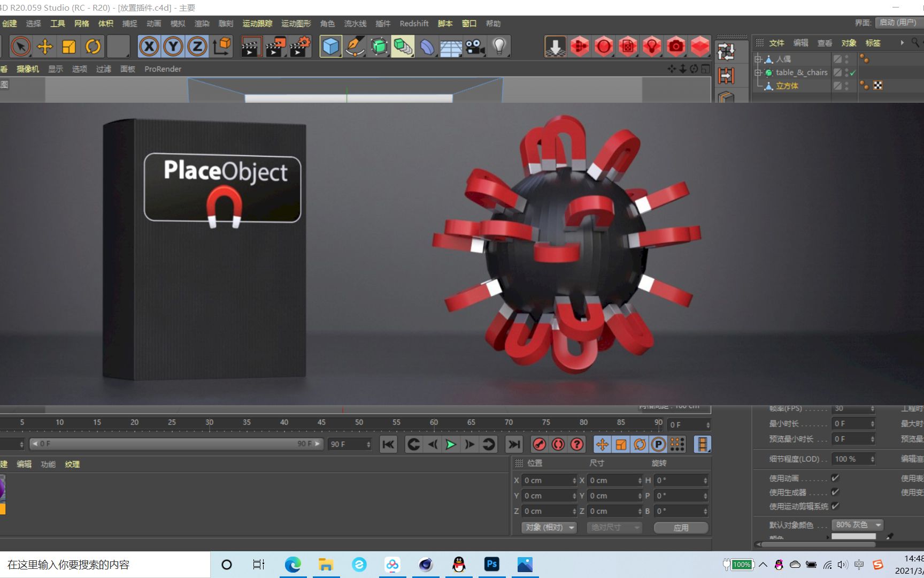
Task: Select the Move tool in the toolbar
Action: tap(45, 47)
